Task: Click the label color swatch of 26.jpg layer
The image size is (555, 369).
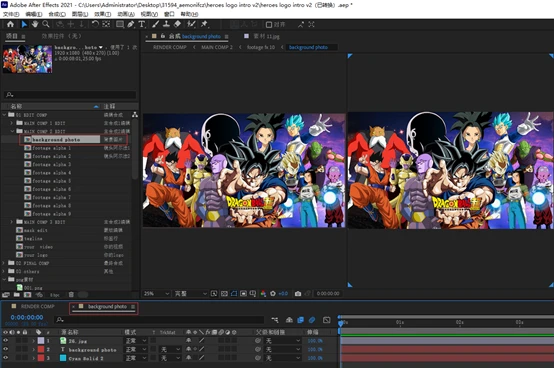Action: [41, 341]
